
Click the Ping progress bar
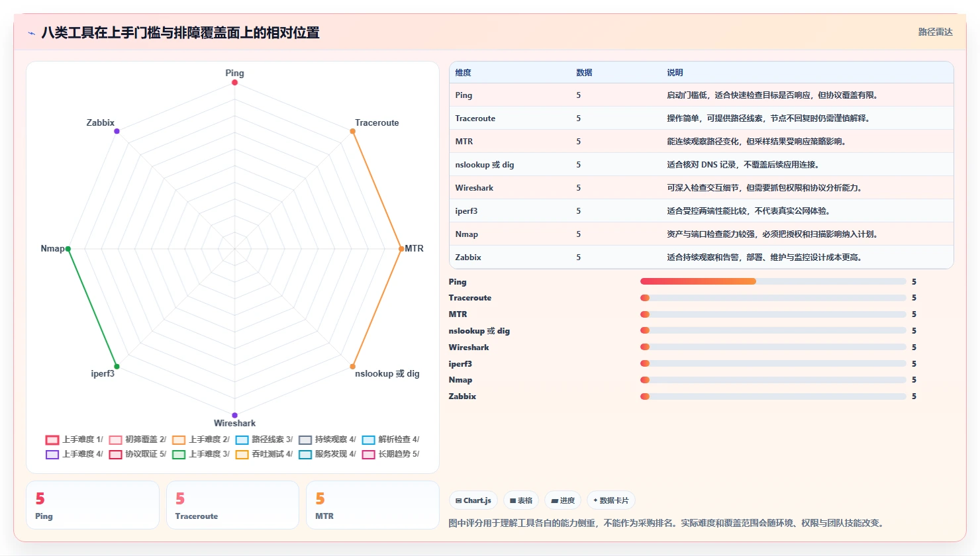(x=773, y=281)
